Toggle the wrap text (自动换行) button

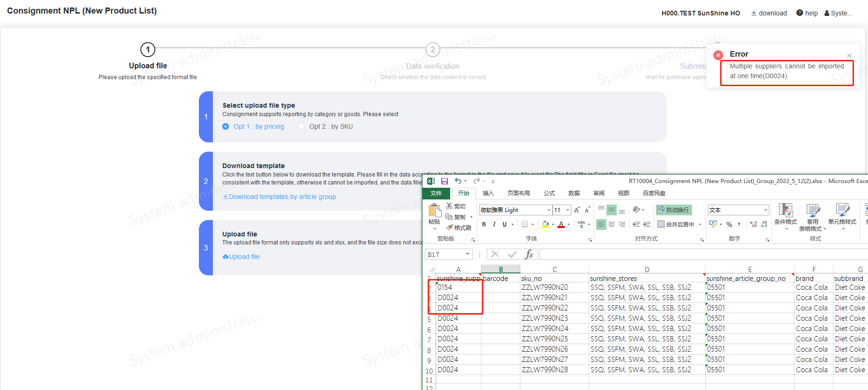pyautogui.click(x=674, y=210)
